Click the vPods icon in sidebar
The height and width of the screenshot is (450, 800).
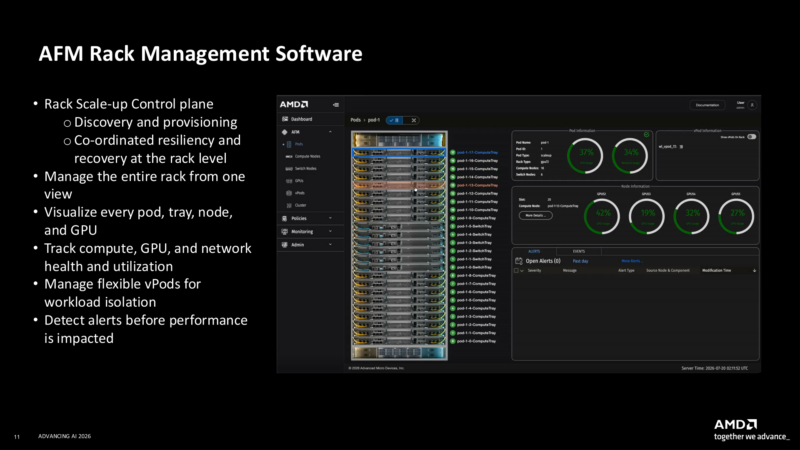[x=289, y=193]
